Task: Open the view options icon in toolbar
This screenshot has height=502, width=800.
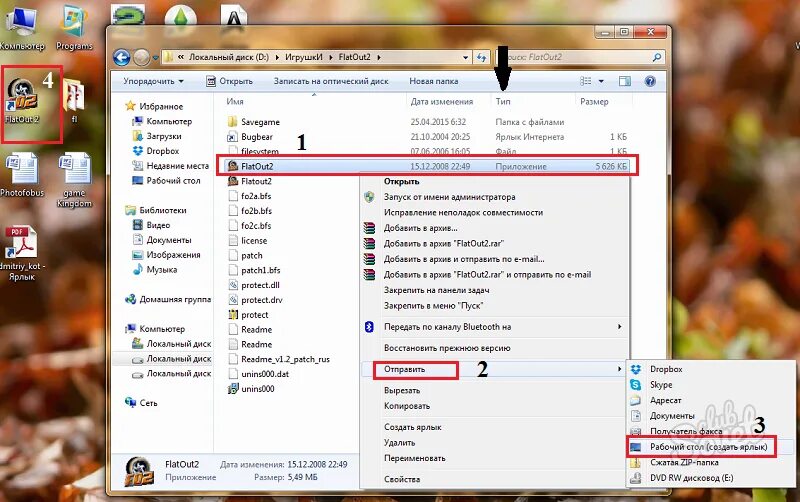Action: (x=586, y=81)
